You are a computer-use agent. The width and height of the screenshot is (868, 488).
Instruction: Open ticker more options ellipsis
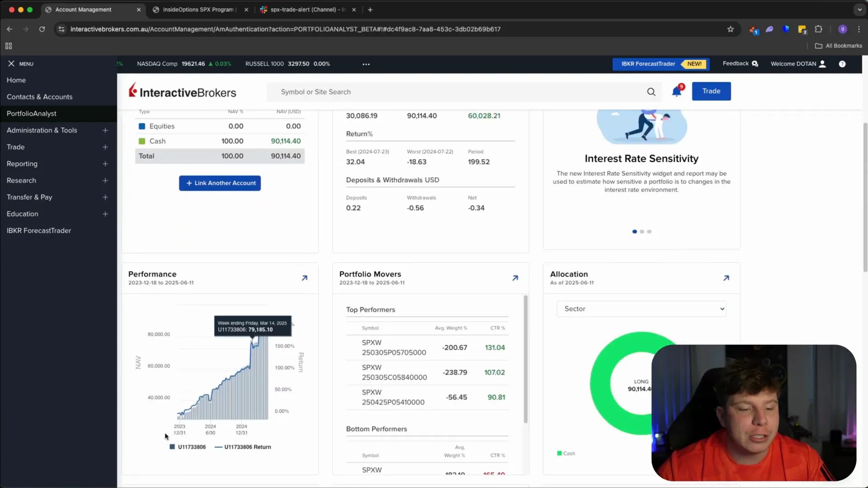(366, 64)
